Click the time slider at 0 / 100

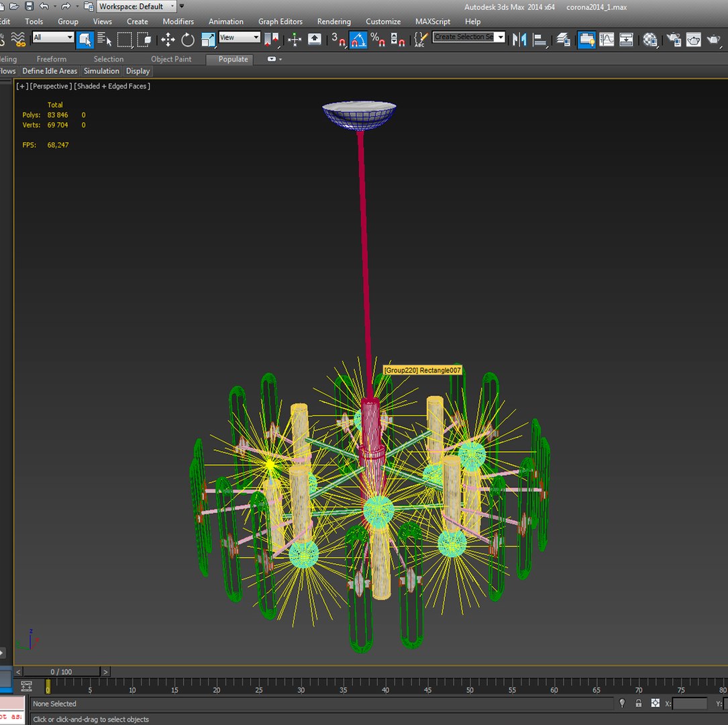click(x=61, y=671)
